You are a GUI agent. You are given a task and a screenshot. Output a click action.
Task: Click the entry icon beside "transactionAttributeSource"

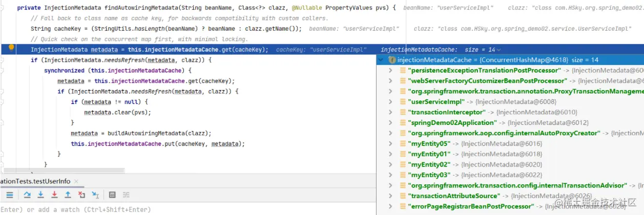click(x=403, y=196)
